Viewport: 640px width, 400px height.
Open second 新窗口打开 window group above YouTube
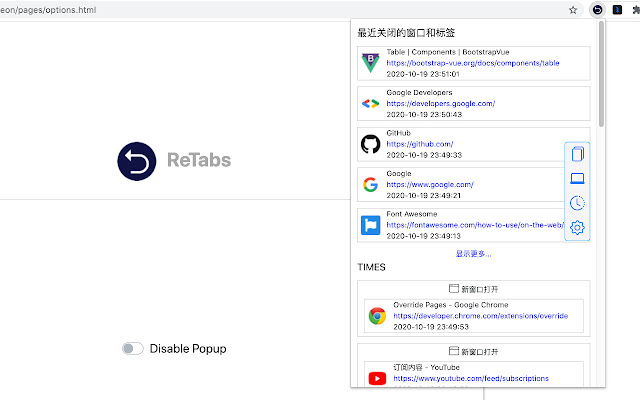tap(473, 352)
